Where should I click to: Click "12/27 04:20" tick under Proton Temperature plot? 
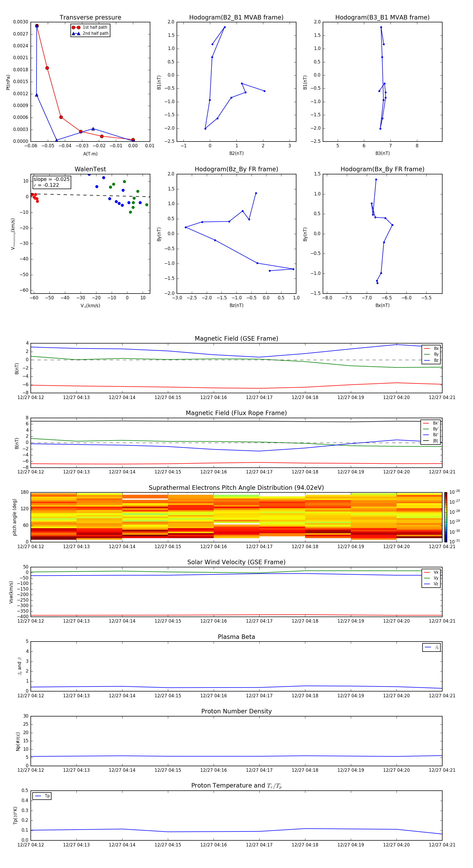point(397,845)
